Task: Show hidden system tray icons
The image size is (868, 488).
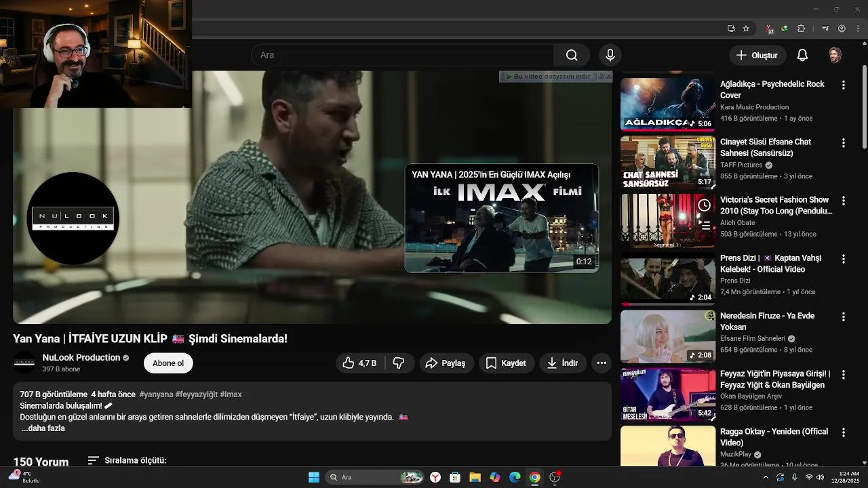Action: [766, 477]
